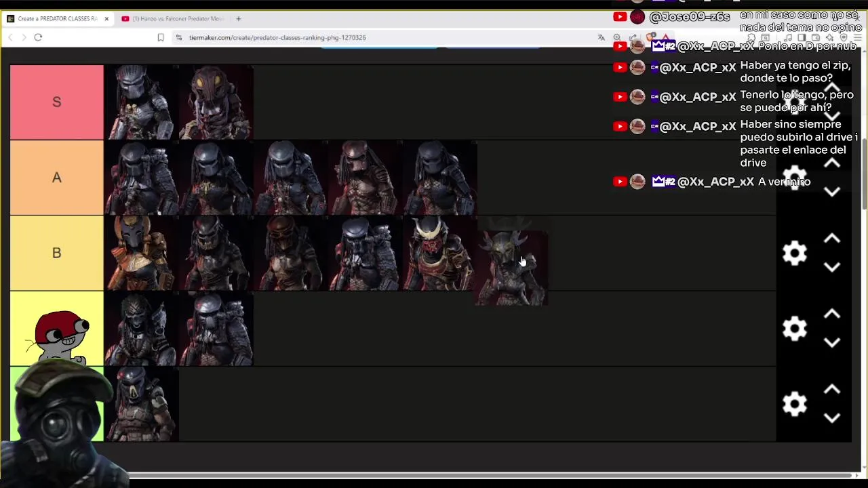Switch to the Create a PREDATOR CLASSES tab

[58, 19]
